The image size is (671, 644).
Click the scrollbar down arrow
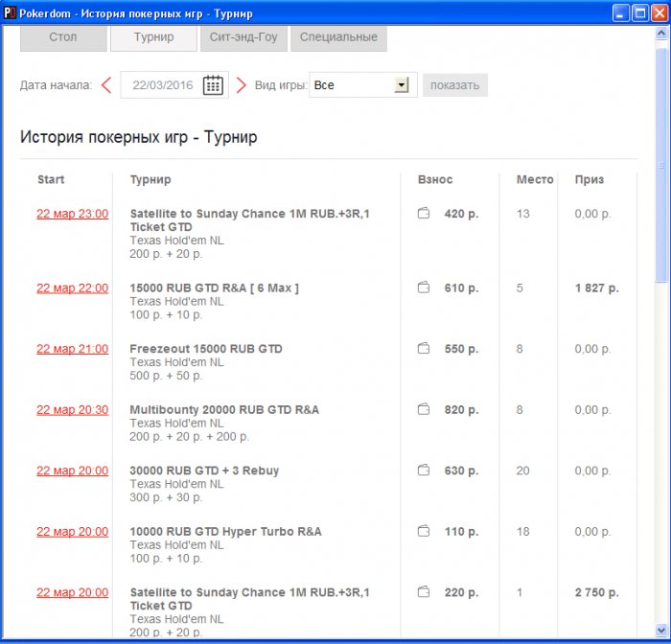661,631
